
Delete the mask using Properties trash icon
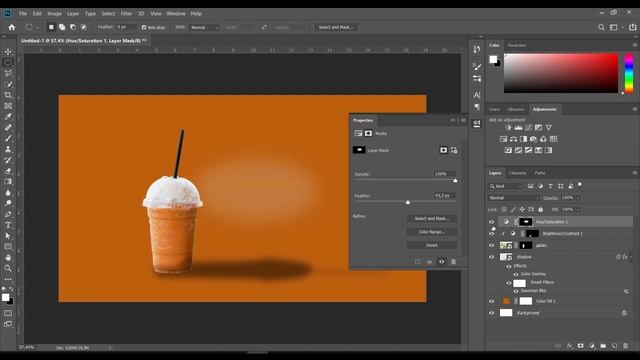tap(453, 262)
